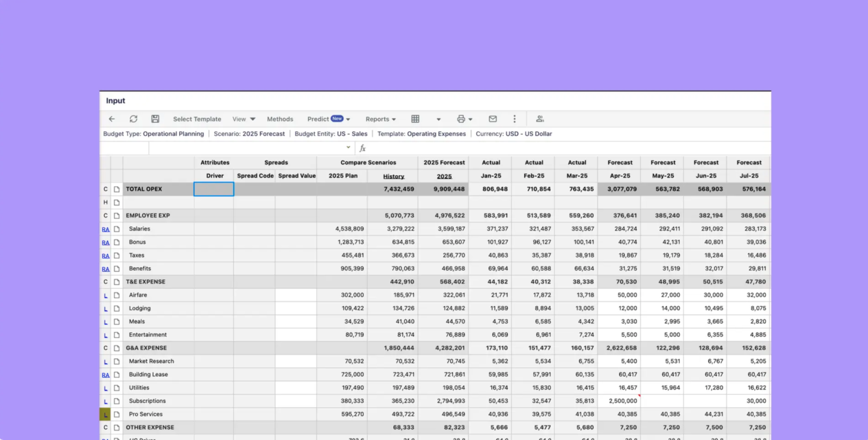Click the RA link next to Salaries
The image size is (868, 440).
(106, 229)
